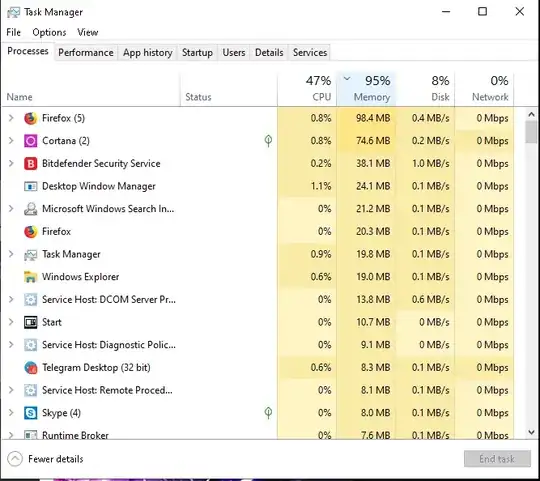The height and width of the screenshot is (481, 540).
Task: Expand Service Host: Diagnostic Policy row
Action: click(x=11, y=345)
